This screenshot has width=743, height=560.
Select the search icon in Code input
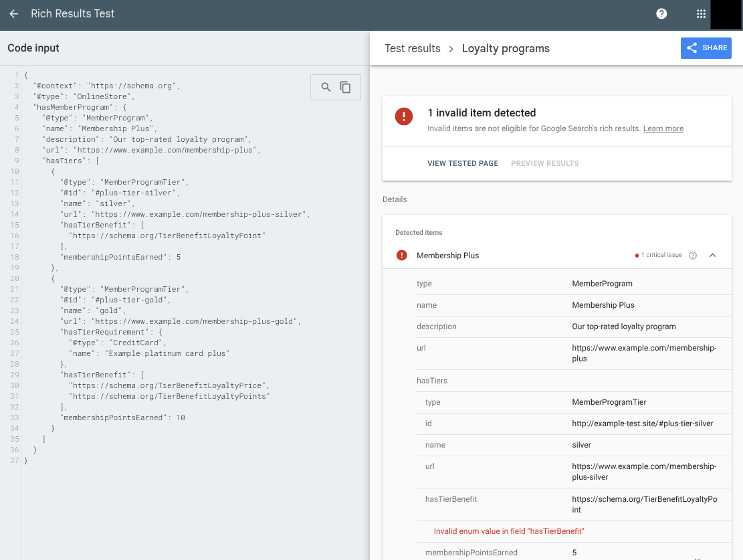click(x=326, y=87)
